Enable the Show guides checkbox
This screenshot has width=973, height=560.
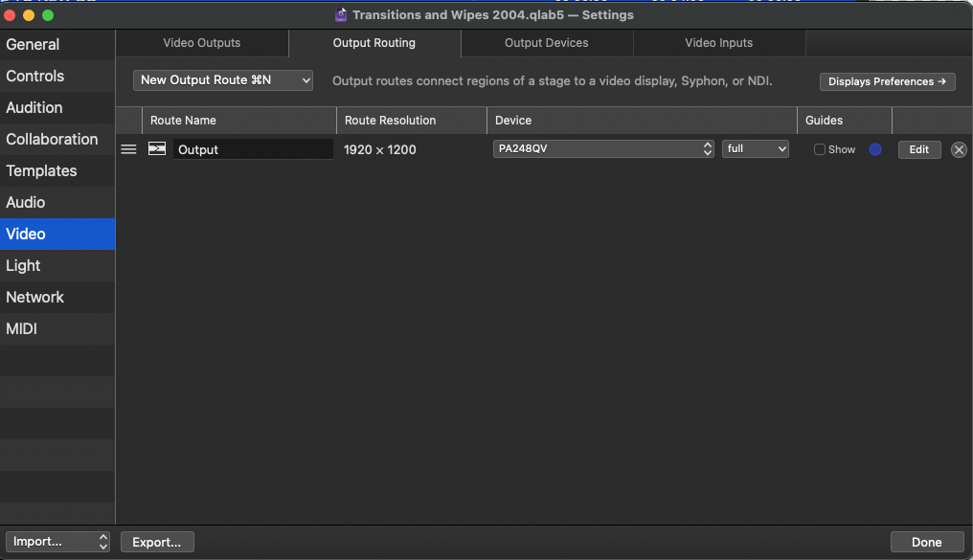coord(820,149)
